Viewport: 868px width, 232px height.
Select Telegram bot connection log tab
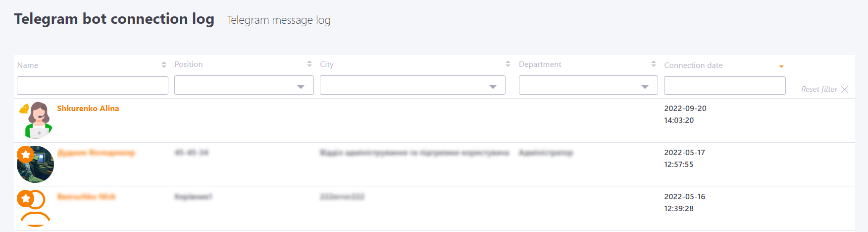click(x=114, y=19)
